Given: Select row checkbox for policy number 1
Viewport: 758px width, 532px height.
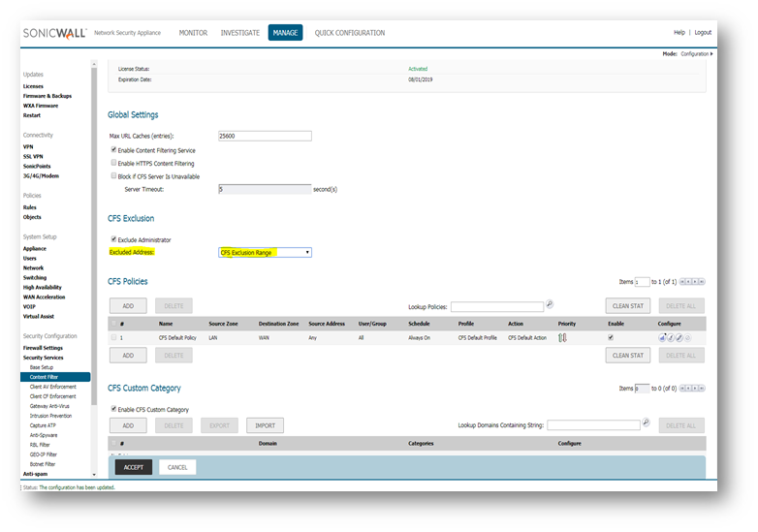Looking at the screenshot, I should point(113,337).
